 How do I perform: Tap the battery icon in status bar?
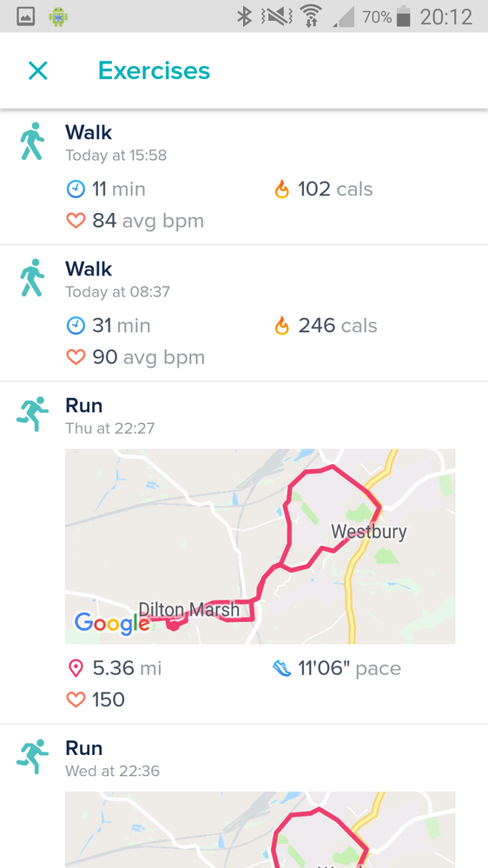pyautogui.click(x=404, y=17)
